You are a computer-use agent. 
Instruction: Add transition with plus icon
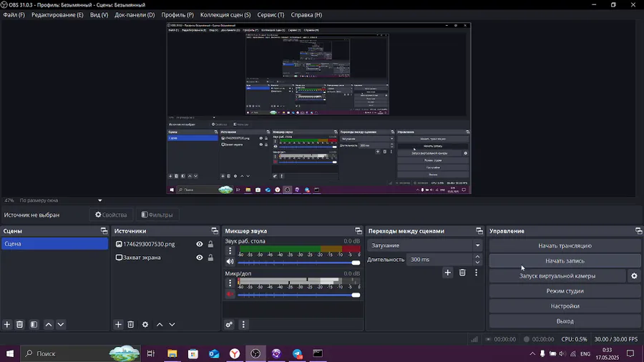[x=448, y=273]
